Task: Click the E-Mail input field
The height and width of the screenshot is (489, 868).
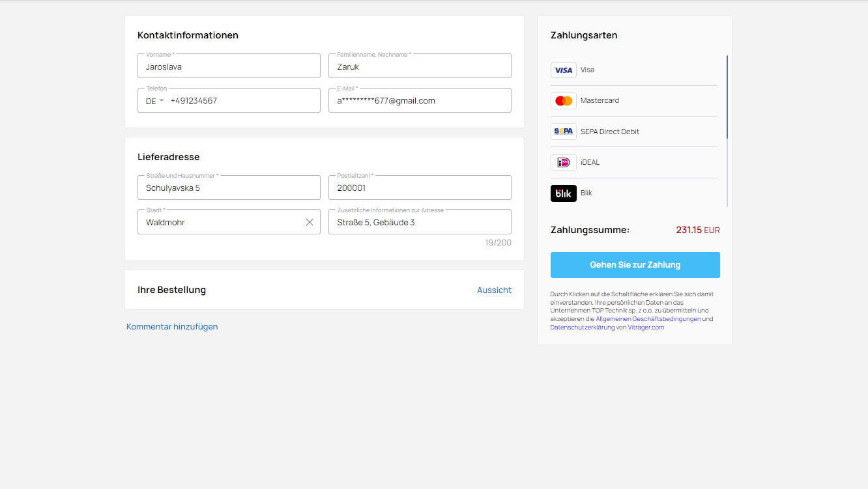Action: tap(420, 100)
